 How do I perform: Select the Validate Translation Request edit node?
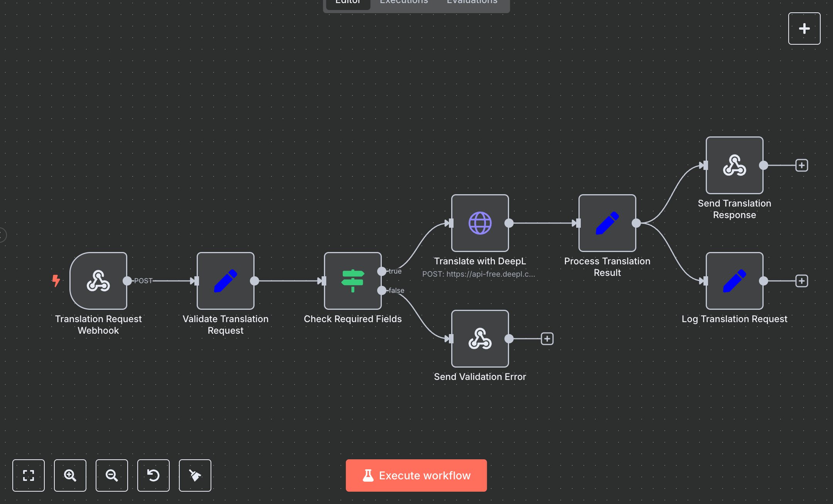(x=225, y=281)
